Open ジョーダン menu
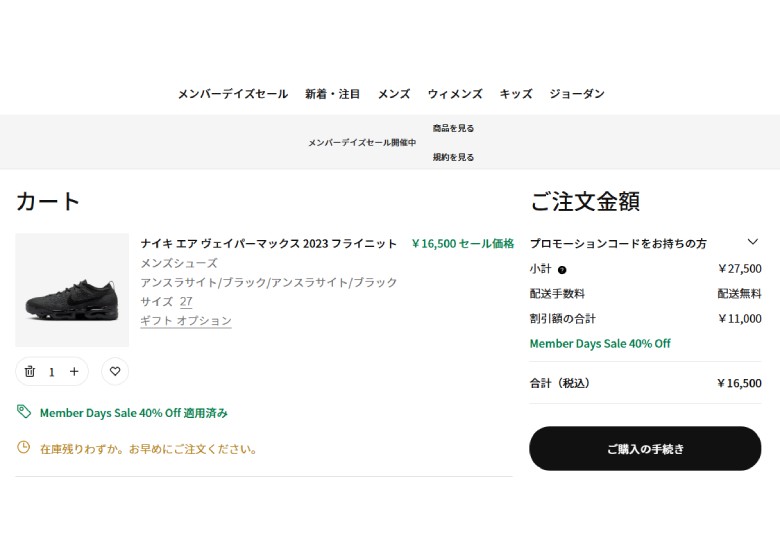 [x=577, y=94]
